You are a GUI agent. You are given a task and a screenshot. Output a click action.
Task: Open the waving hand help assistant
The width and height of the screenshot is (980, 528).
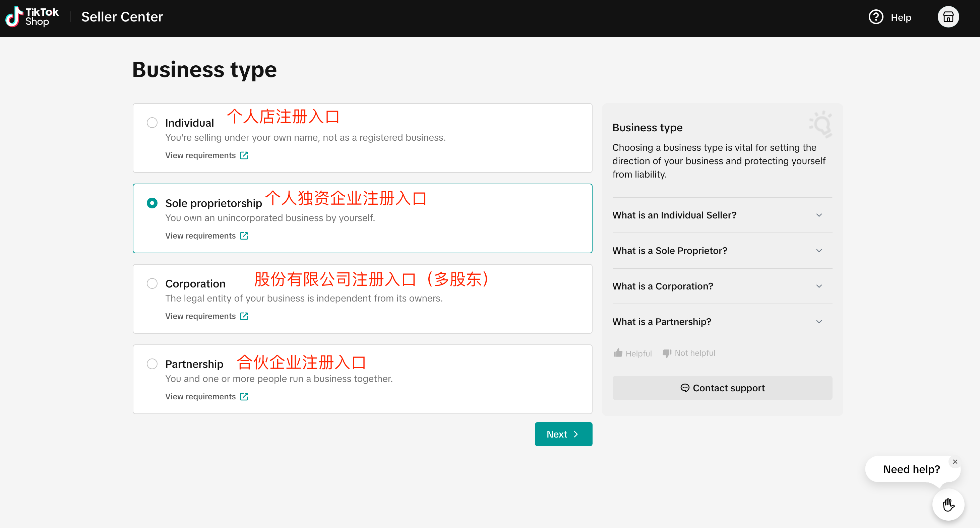[x=948, y=505]
